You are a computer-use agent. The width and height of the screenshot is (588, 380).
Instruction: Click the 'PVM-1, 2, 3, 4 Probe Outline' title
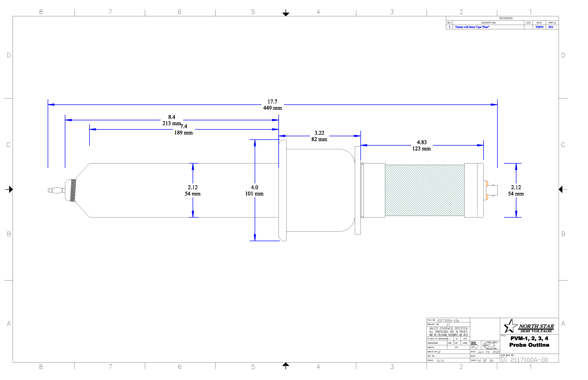point(529,342)
